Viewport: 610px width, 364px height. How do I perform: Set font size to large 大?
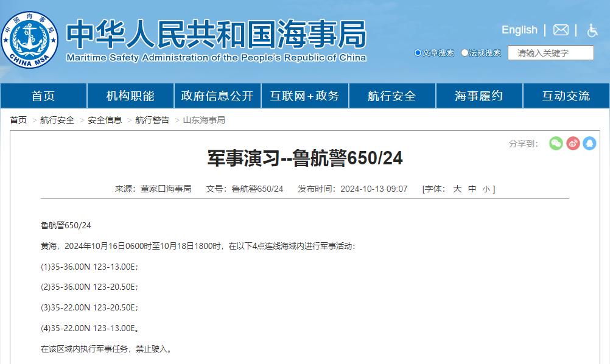click(457, 189)
